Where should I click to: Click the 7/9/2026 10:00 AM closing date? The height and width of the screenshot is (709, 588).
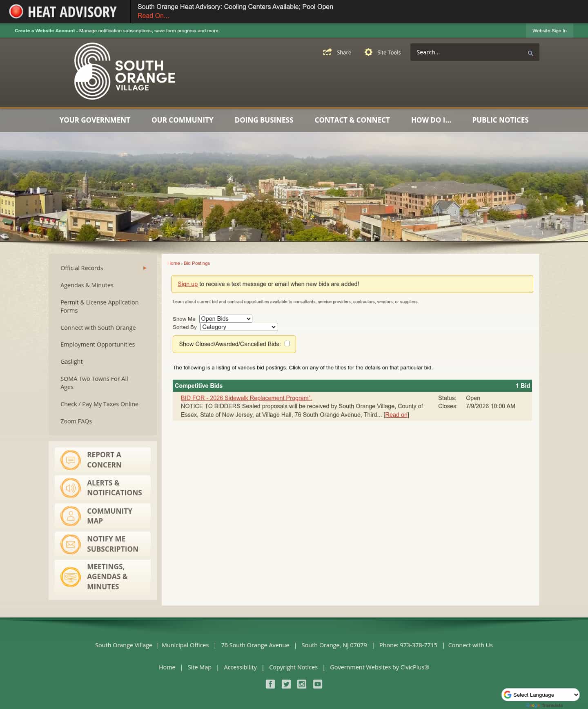pos(490,406)
